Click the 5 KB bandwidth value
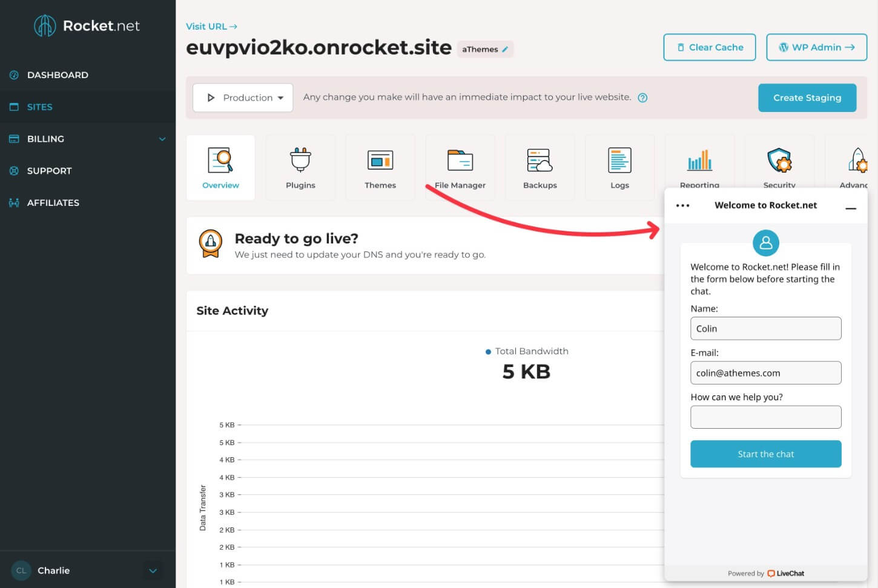The image size is (878, 588). point(526,371)
